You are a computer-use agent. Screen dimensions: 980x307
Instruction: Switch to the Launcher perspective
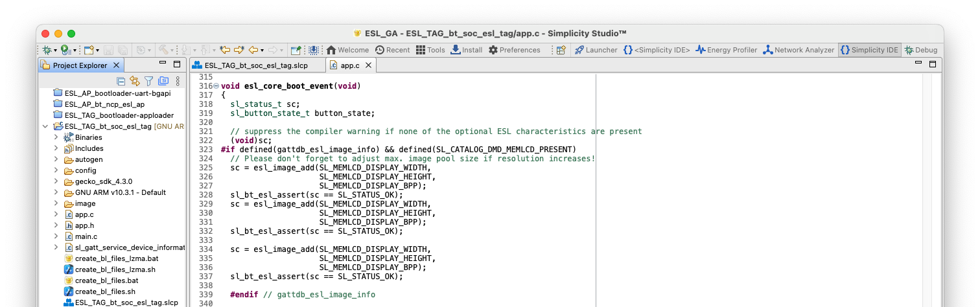coord(596,50)
